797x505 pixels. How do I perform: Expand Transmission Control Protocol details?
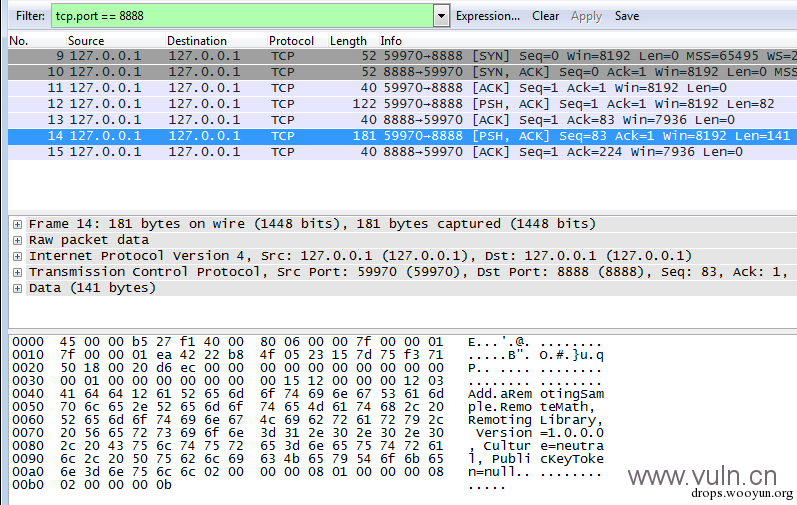click(17, 272)
